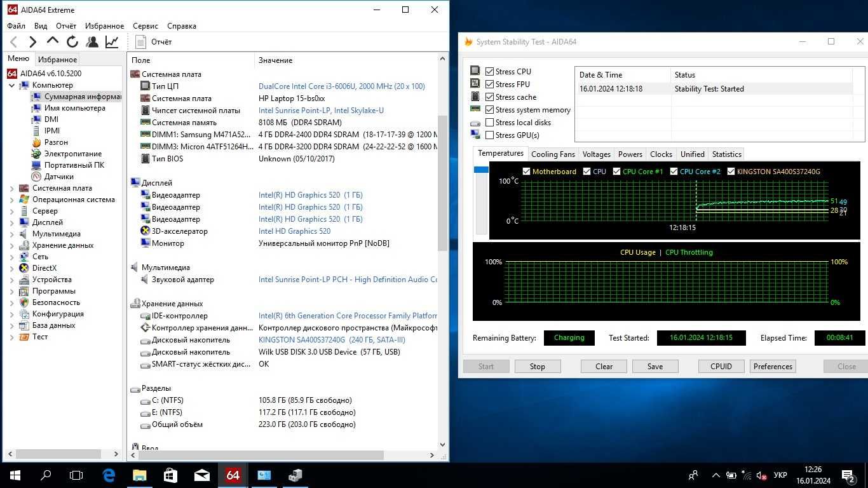868x488 pixels.
Task: Expand the Сеть tree node
Action: pos(11,257)
